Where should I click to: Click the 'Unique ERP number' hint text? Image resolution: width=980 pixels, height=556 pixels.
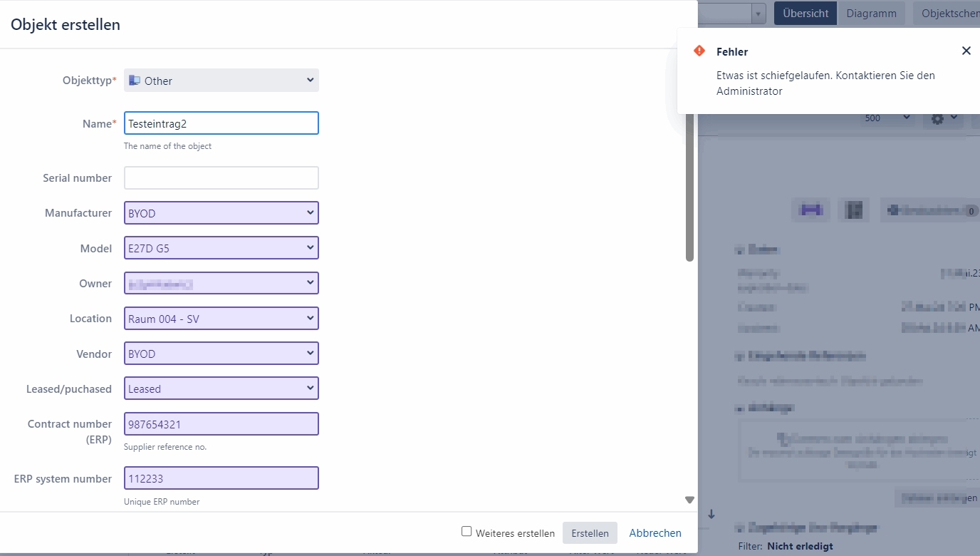tap(162, 502)
